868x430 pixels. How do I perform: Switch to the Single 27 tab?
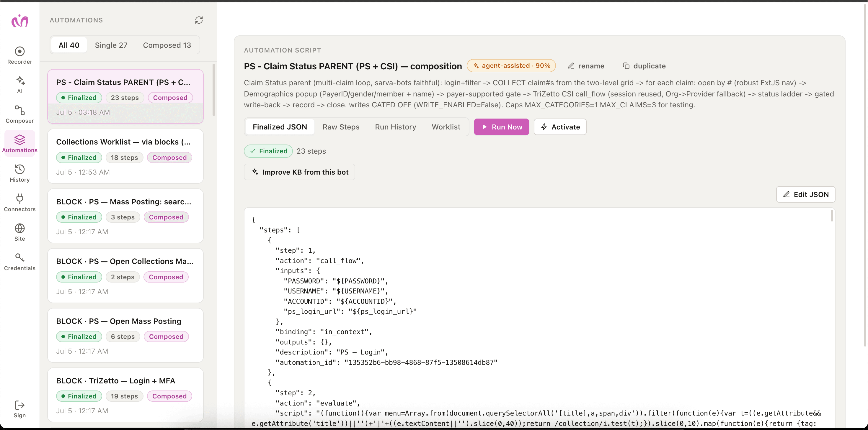111,45
